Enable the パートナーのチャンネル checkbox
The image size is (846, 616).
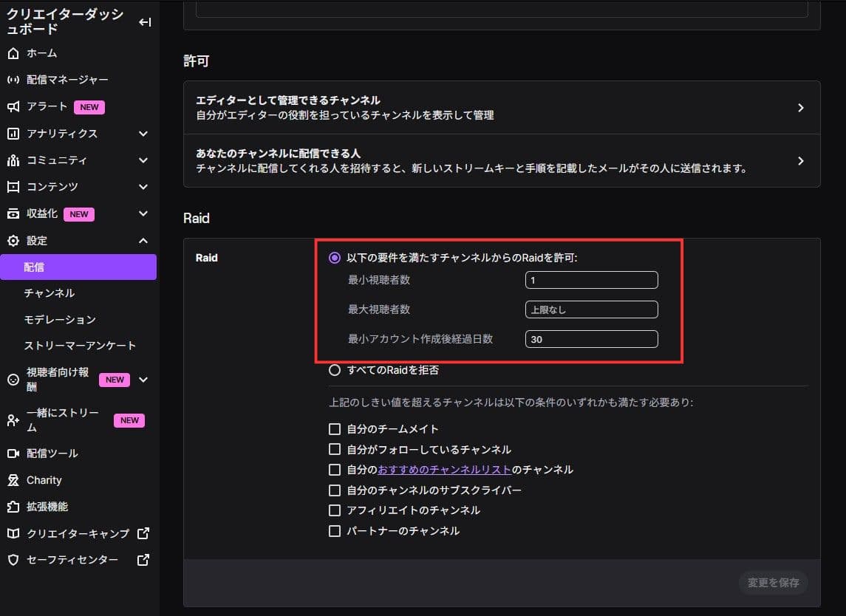point(335,530)
